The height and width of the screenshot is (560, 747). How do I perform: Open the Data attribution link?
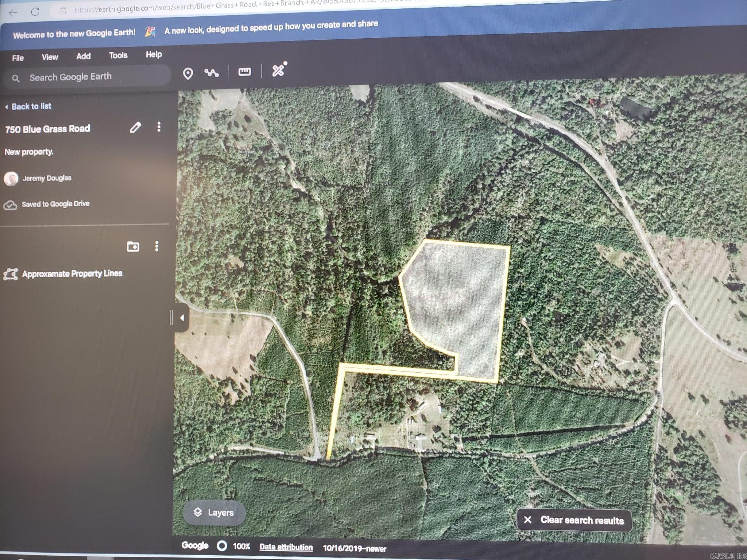tap(286, 547)
